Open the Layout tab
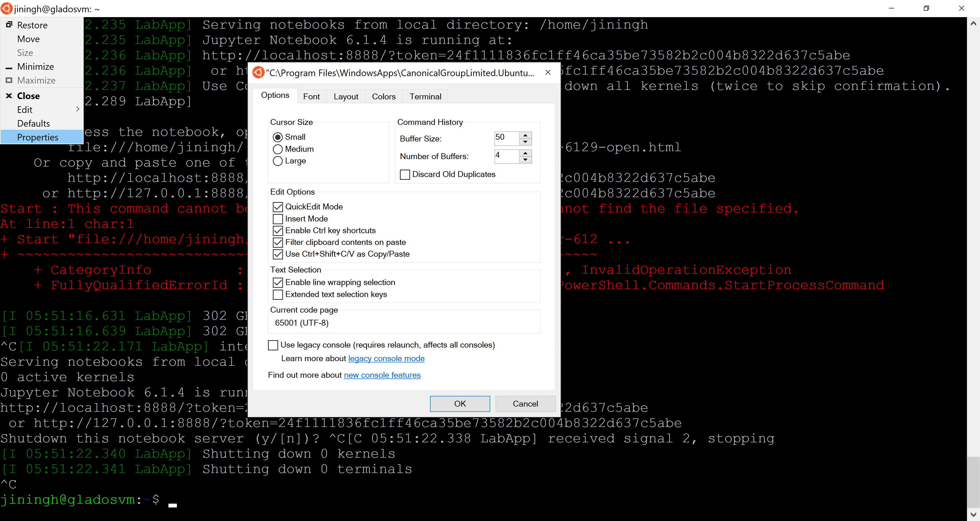 [x=346, y=97]
